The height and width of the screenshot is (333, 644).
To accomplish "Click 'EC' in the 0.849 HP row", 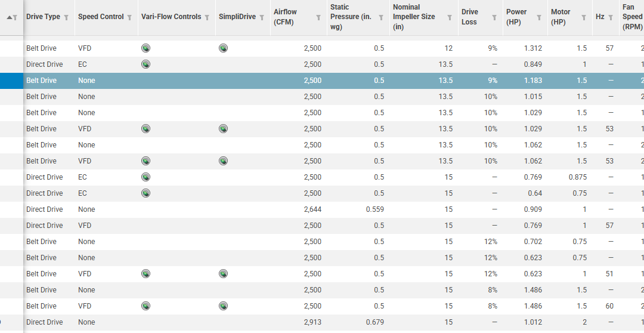I will point(82,64).
